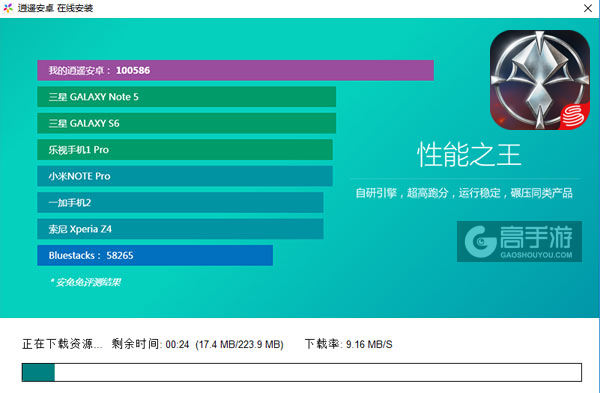The width and height of the screenshot is (600, 393).
Task: Click the 乐视手机1 Pro bar
Action: [185, 150]
